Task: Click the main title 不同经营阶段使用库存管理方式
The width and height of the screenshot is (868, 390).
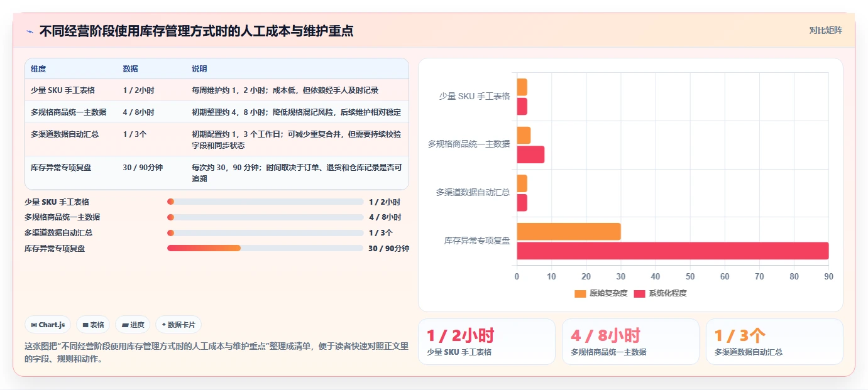Action: (x=196, y=31)
